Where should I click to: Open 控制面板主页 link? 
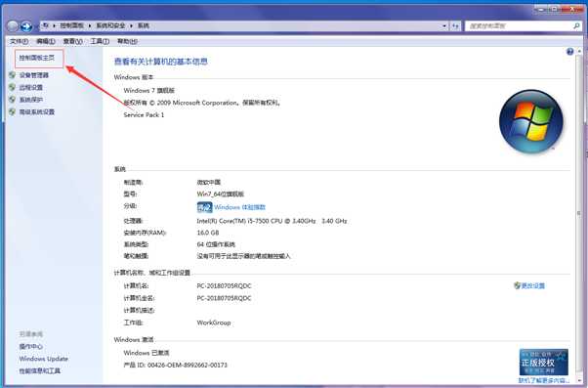tap(37, 58)
